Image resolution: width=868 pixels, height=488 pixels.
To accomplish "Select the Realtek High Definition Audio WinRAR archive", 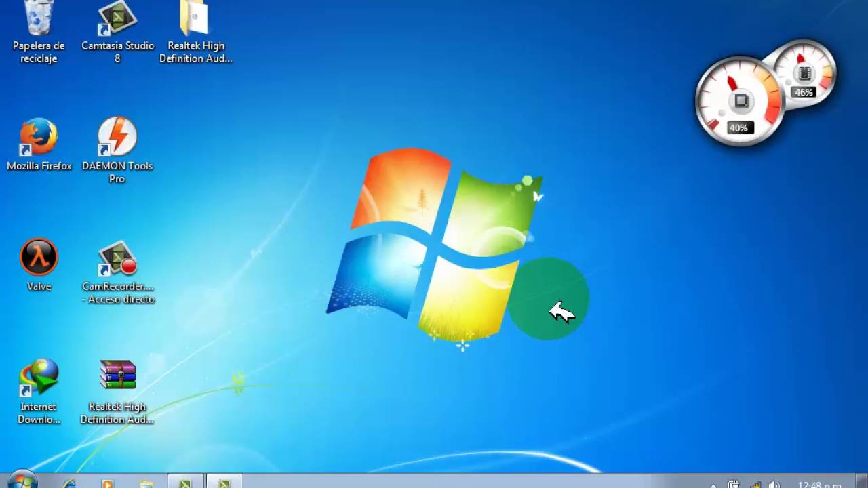I will tap(117, 392).
